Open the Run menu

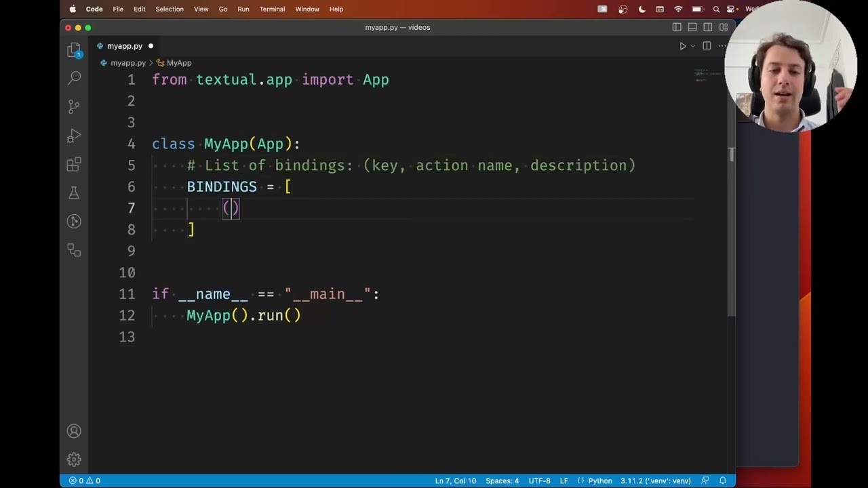(243, 9)
